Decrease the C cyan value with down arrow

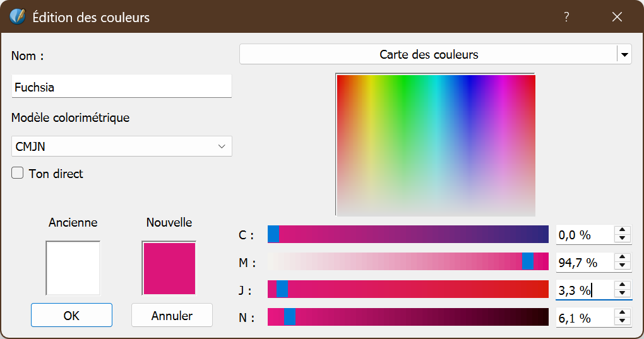coord(623,239)
